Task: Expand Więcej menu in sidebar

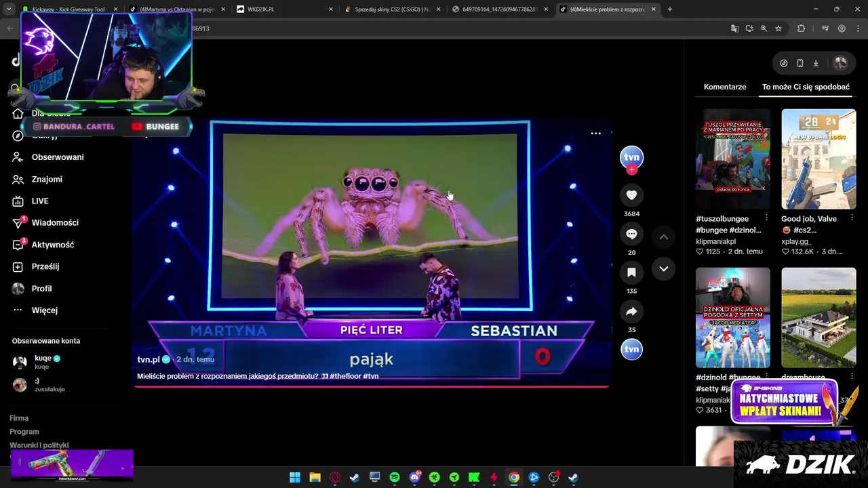Action: (x=44, y=310)
